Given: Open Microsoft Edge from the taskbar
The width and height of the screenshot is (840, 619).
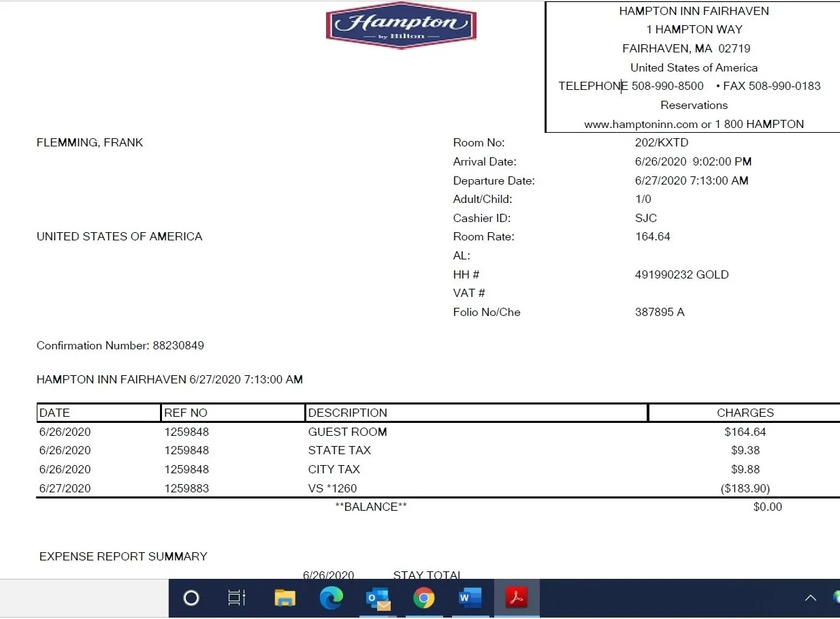Looking at the screenshot, I should (x=332, y=598).
